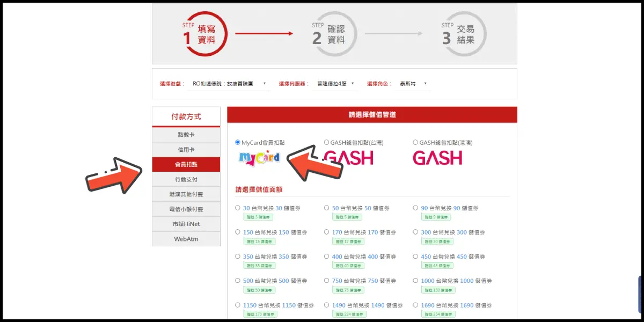Open the 行動支付 payment option
The image size is (644, 322).
pos(186,179)
